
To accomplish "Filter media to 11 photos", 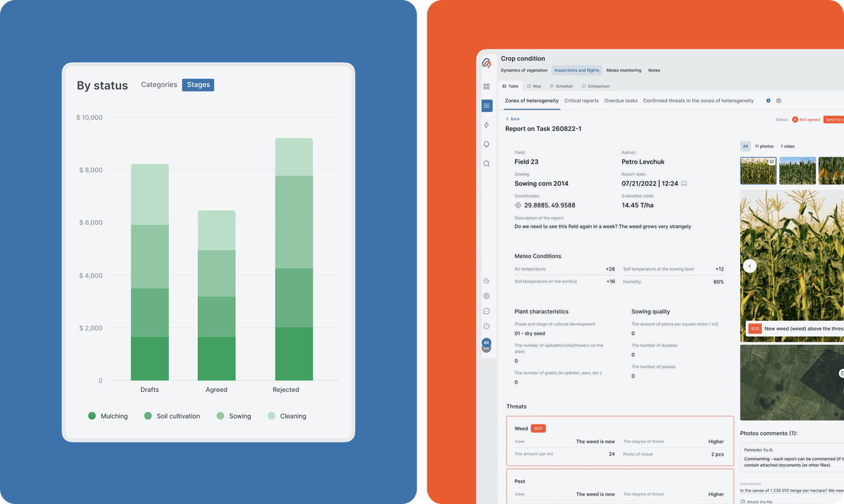I will [764, 146].
